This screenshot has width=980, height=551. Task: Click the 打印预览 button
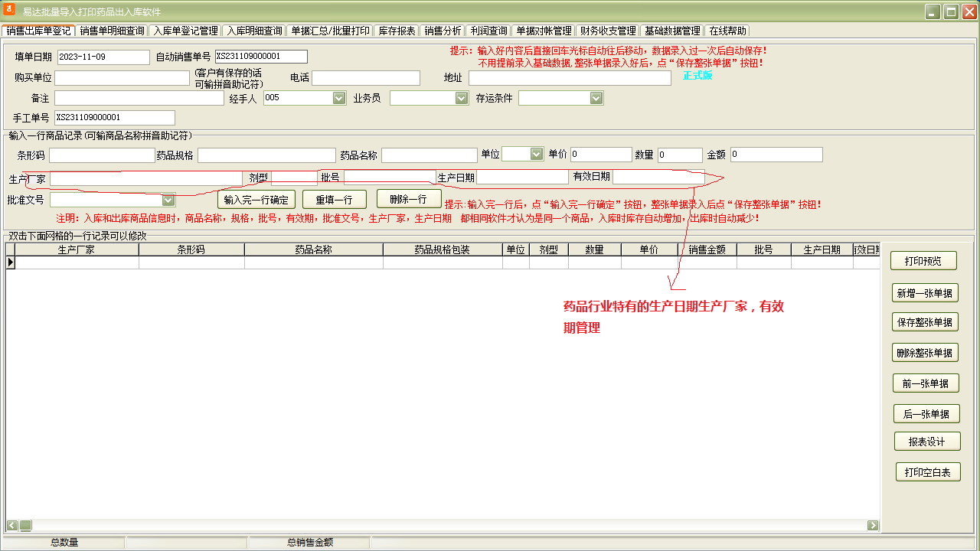point(924,261)
